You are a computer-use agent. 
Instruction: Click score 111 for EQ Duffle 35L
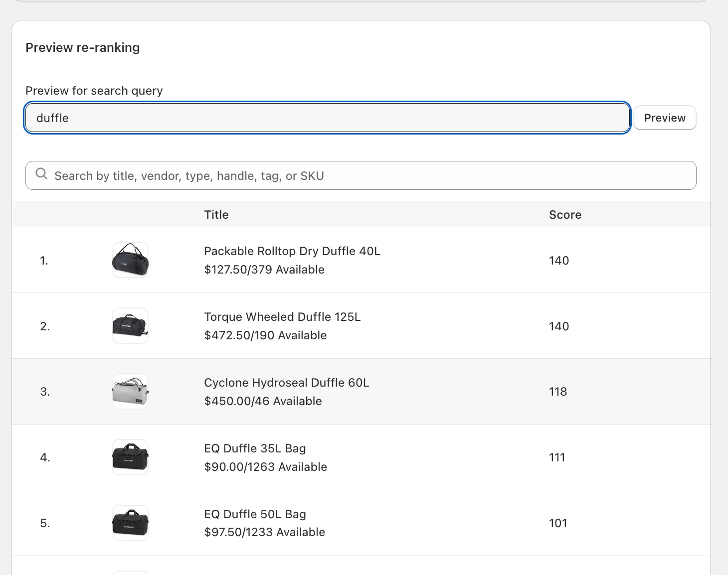(x=557, y=457)
